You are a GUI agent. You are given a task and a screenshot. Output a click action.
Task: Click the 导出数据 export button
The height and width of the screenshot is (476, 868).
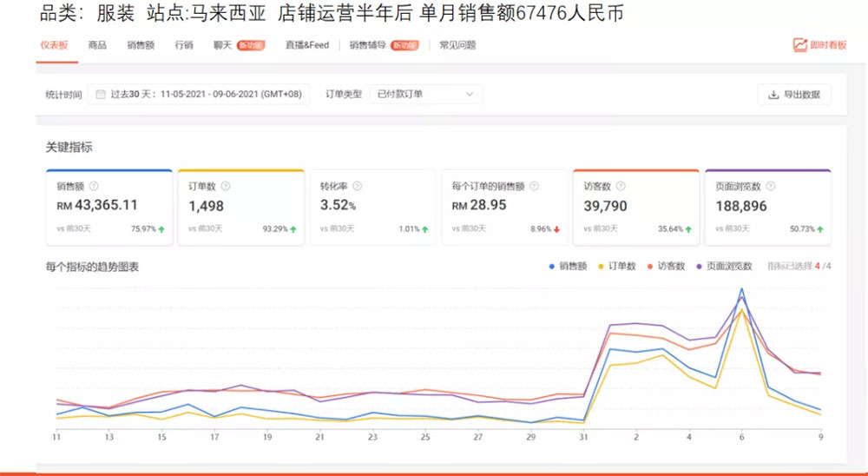point(794,95)
